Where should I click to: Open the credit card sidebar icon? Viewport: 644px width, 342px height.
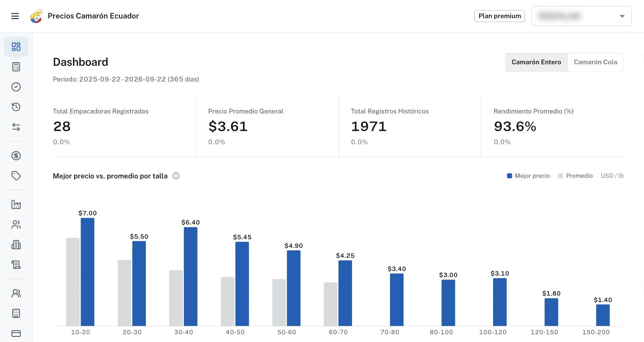[x=16, y=333]
